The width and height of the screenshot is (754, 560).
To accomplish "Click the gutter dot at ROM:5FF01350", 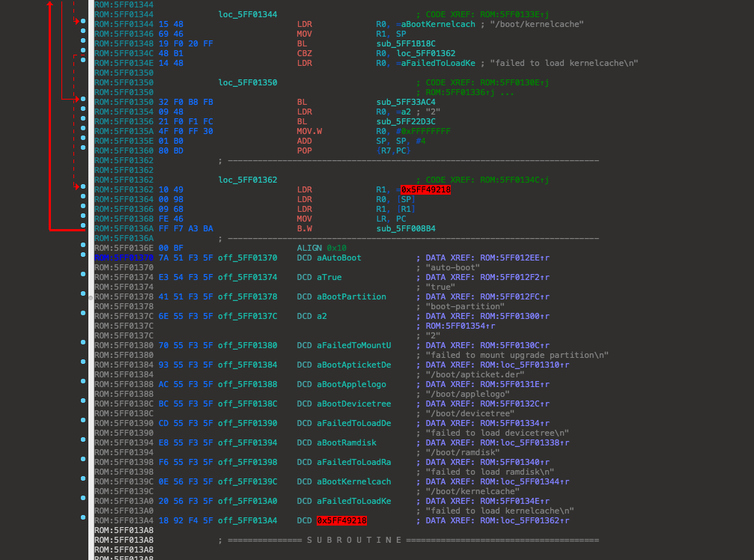I will click(83, 102).
